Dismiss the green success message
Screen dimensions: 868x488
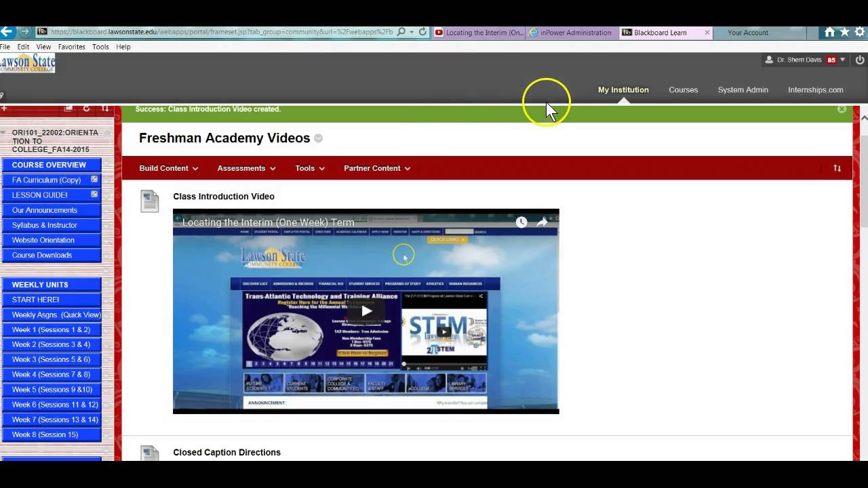coord(842,108)
